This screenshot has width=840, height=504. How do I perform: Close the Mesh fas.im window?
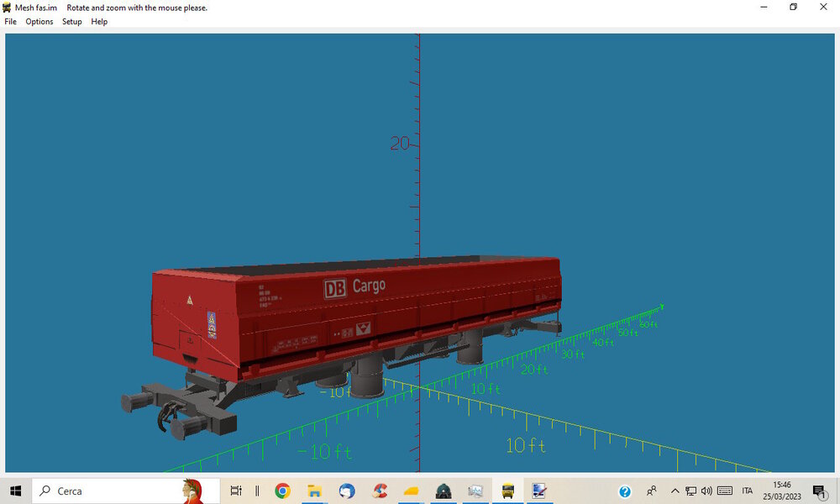click(x=823, y=7)
